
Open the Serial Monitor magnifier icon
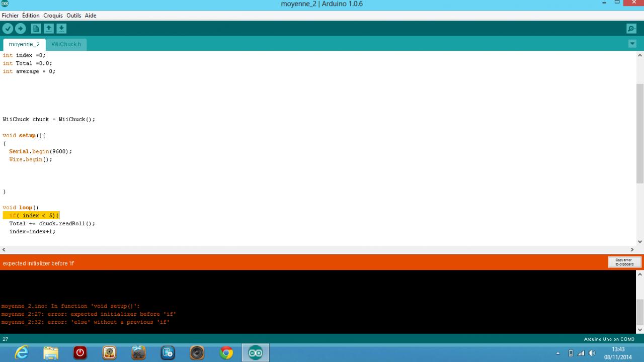[631, 29]
